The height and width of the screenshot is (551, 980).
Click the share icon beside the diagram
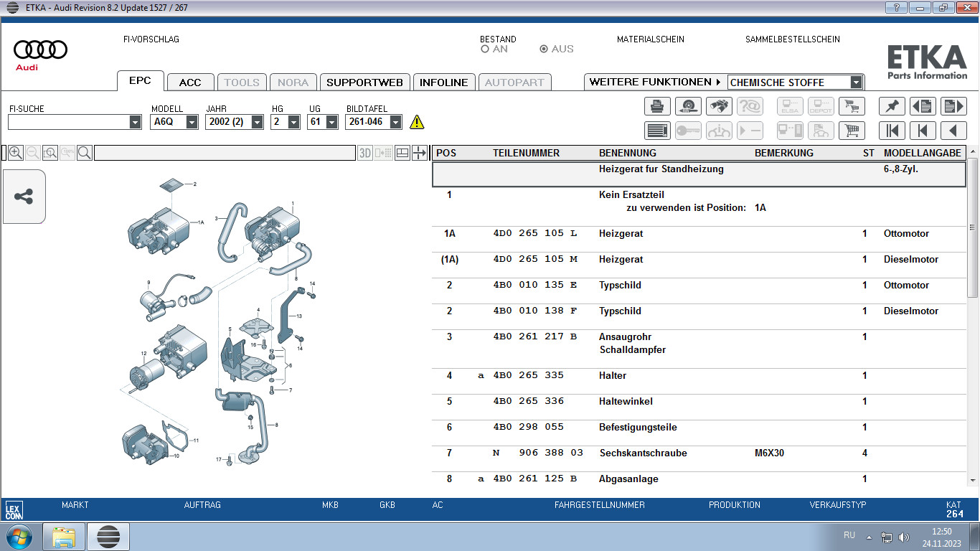24,197
